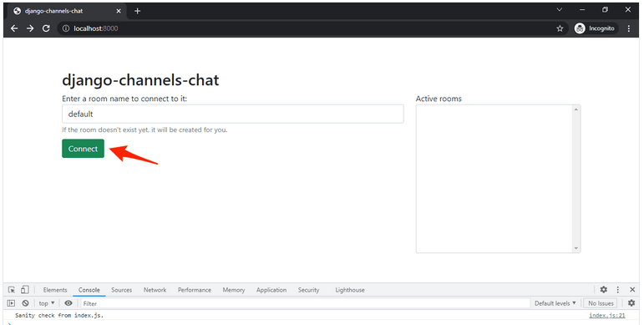This screenshot has width=644, height=325.
Task: Click the eye icon to create live expression
Action: (68, 303)
